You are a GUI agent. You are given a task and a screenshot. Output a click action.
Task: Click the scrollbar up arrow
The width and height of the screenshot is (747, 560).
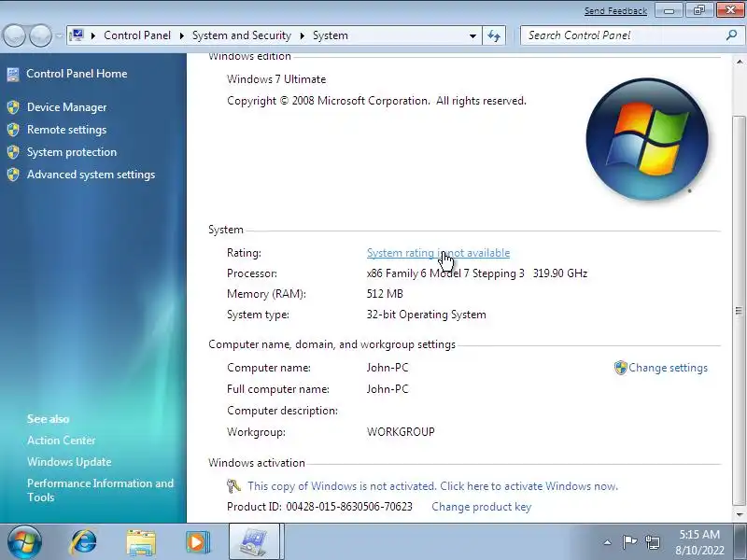[x=739, y=62]
